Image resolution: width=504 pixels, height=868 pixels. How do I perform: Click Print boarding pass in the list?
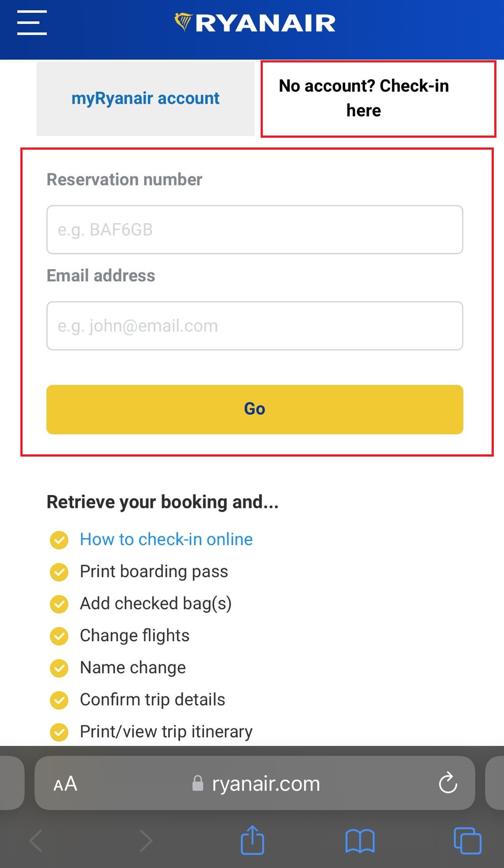point(154,572)
